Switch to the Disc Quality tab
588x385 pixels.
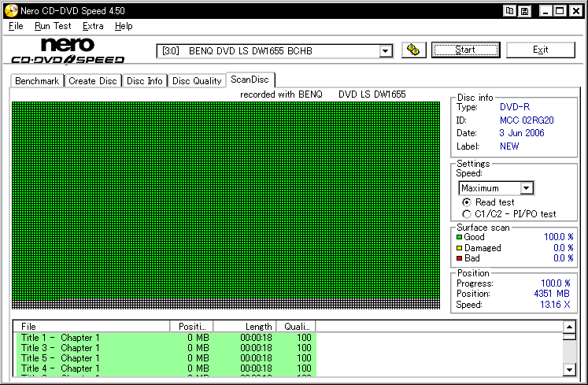pos(197,81)
